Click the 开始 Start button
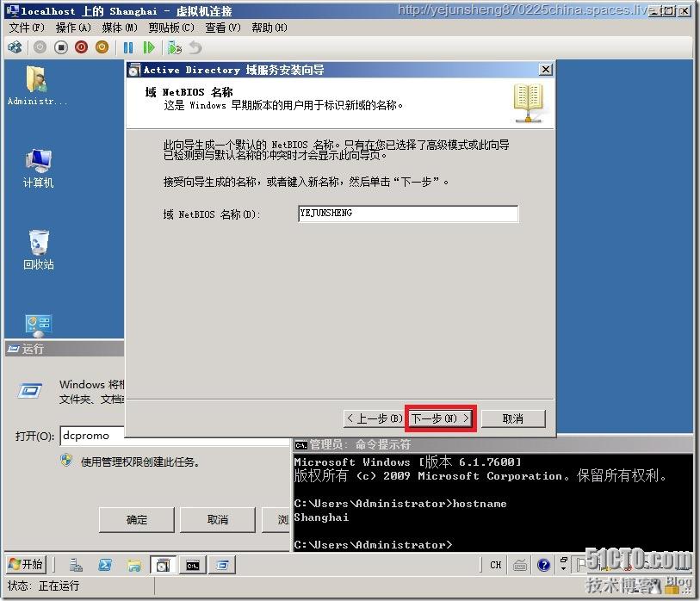 point(26,564)
